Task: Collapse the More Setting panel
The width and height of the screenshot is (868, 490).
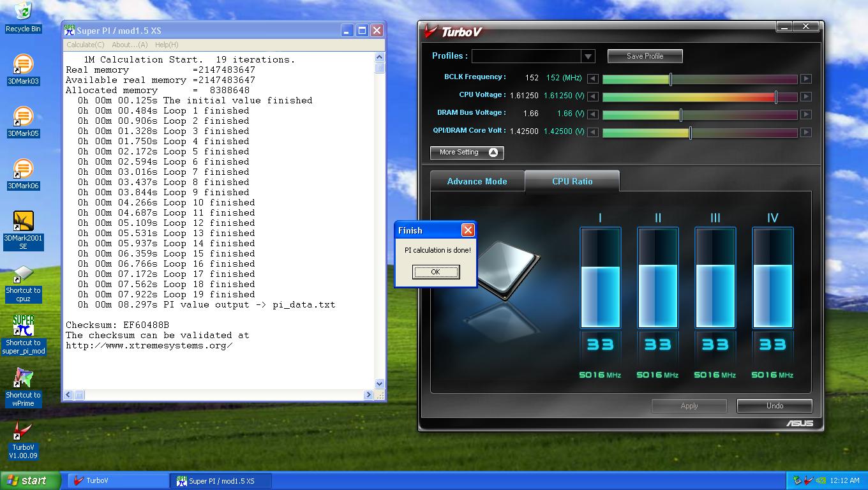Action: (467, 152)
